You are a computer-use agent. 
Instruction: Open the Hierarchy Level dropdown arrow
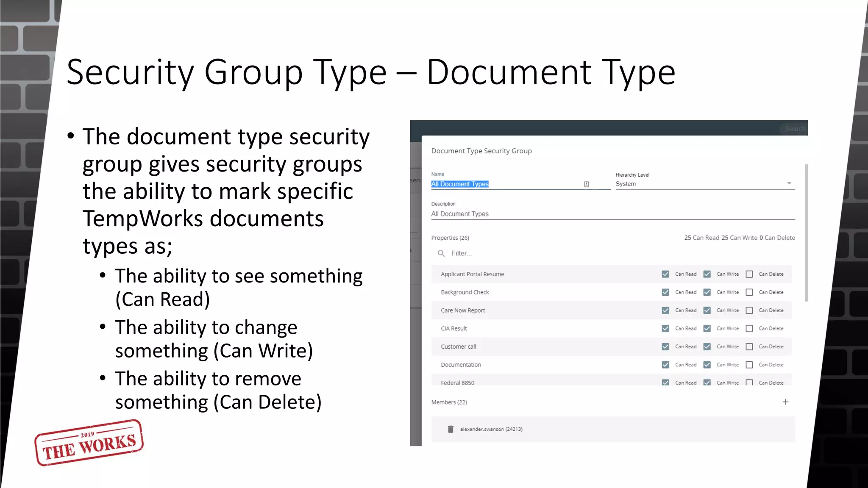pos(789,183)
